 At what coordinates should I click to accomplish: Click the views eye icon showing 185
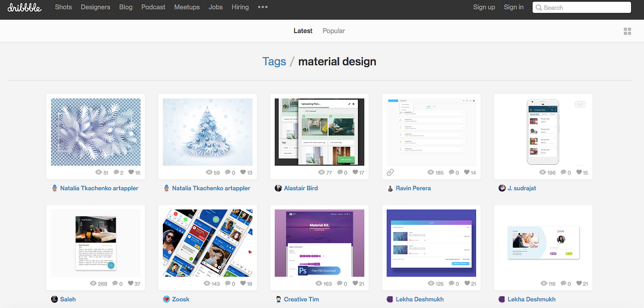click(431, 173)
